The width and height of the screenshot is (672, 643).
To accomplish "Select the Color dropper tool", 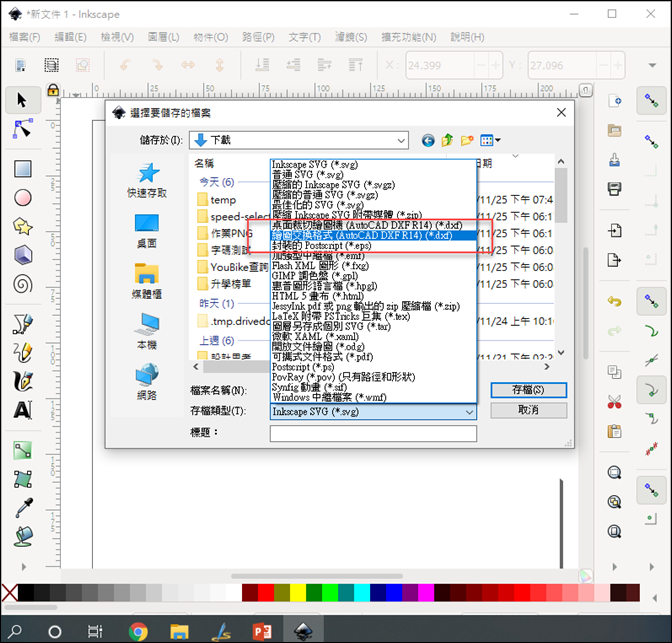I will coord(24,508).
